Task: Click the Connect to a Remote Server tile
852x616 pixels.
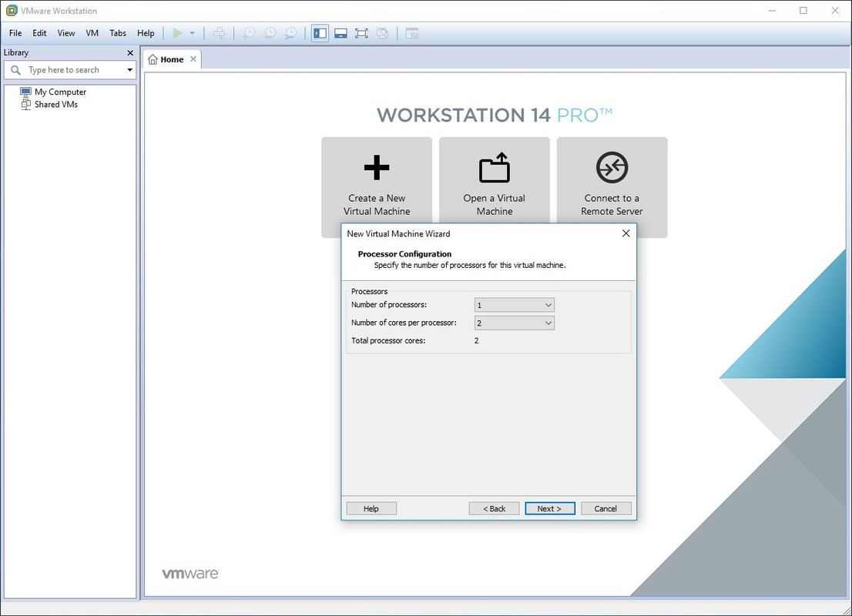Action: (x=612, y=187)
